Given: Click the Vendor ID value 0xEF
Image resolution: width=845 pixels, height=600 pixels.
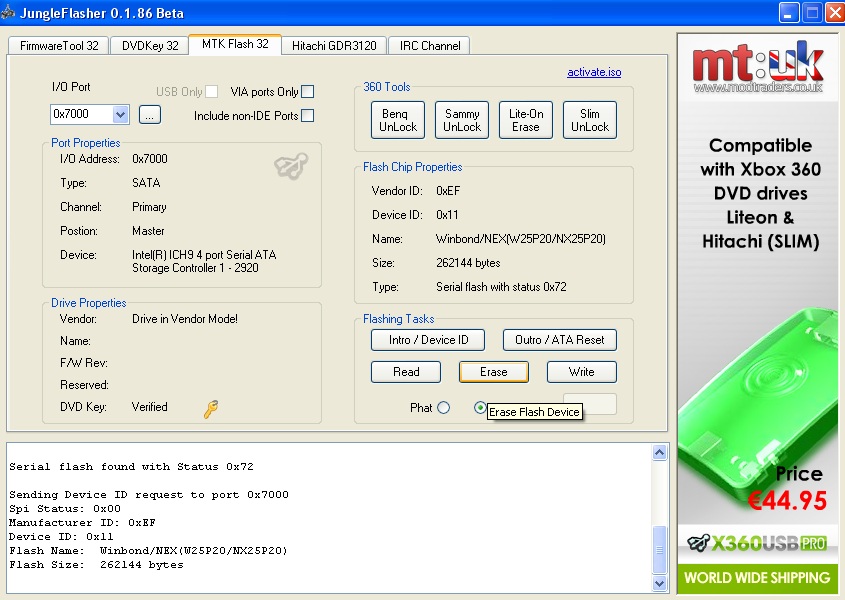Looking at the screenshot, I should click(x=448, y=191).
